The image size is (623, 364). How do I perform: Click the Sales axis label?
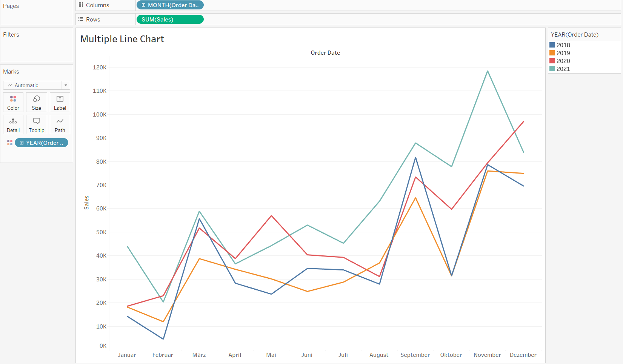click(x=86, y=203)
